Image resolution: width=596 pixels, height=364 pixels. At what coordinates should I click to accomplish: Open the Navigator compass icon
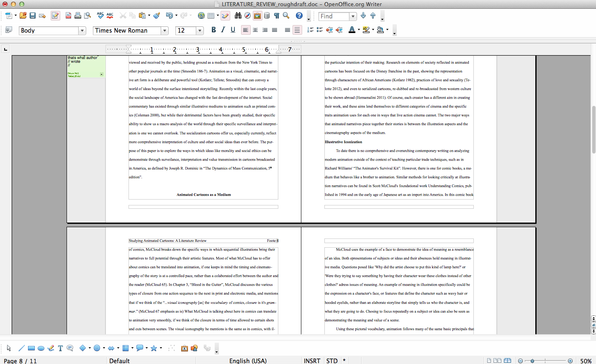[248, 15]
